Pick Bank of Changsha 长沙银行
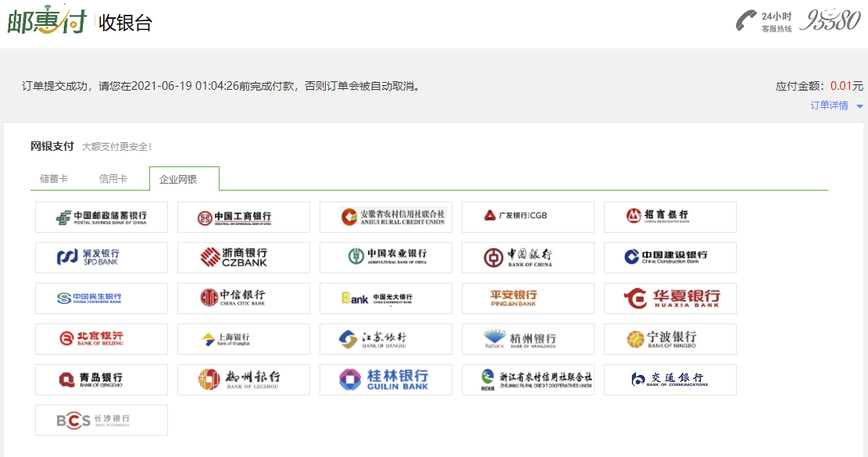868x457 pixels. coord(101,420)
